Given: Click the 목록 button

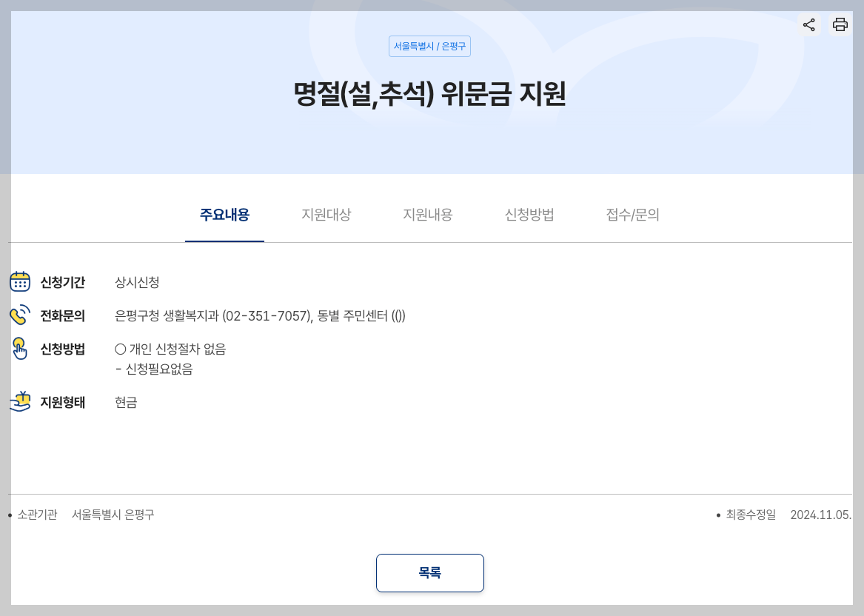Looking at the screenshot, I should click(x=430, y=572).
